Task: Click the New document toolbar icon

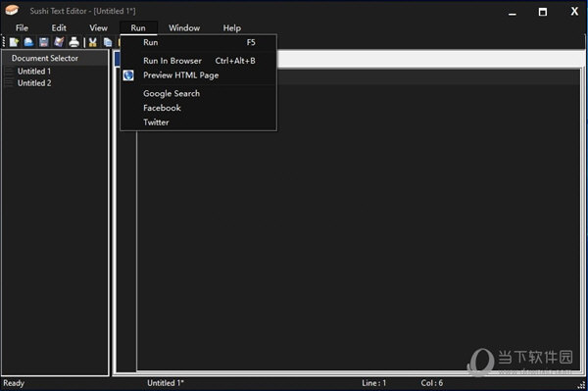Action: (x=15, y=42)
